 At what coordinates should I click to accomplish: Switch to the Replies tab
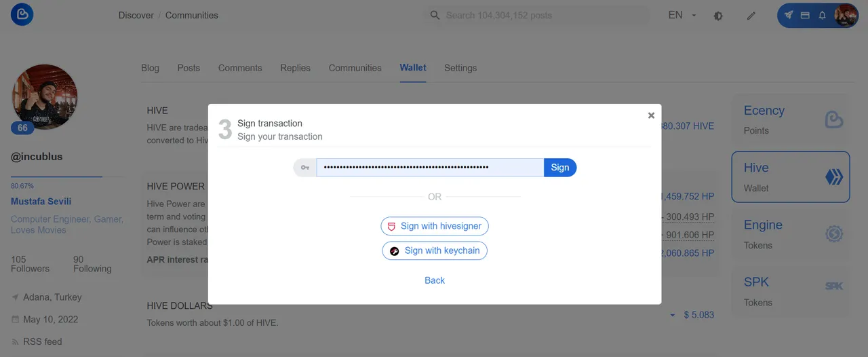click(295, 68)
